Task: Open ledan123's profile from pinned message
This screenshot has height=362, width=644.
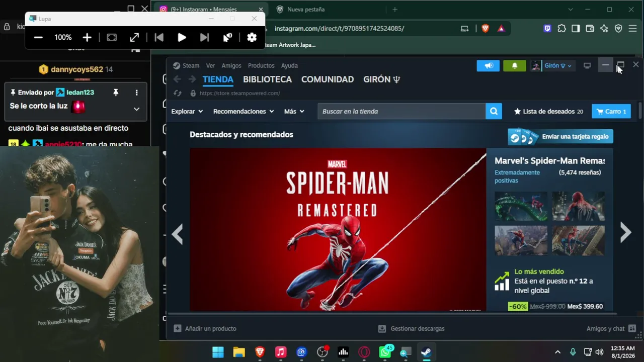Action: click(x=80, y=93)
